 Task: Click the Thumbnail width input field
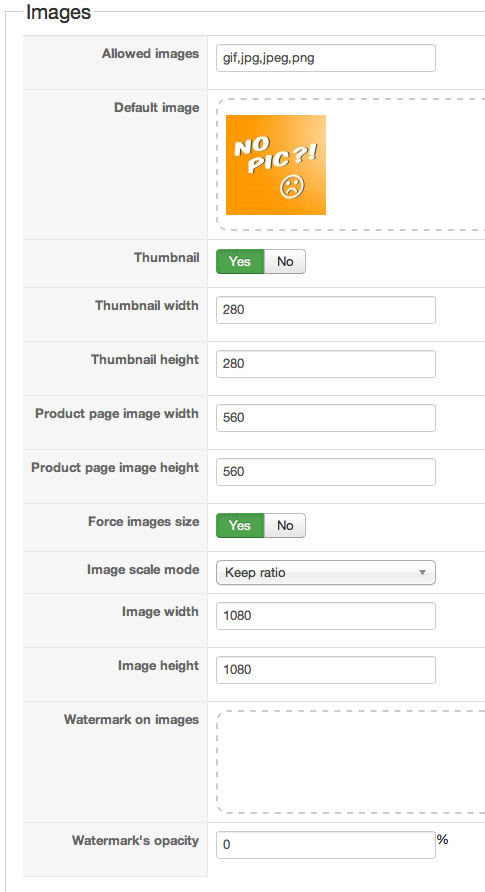tap(326, 310)
